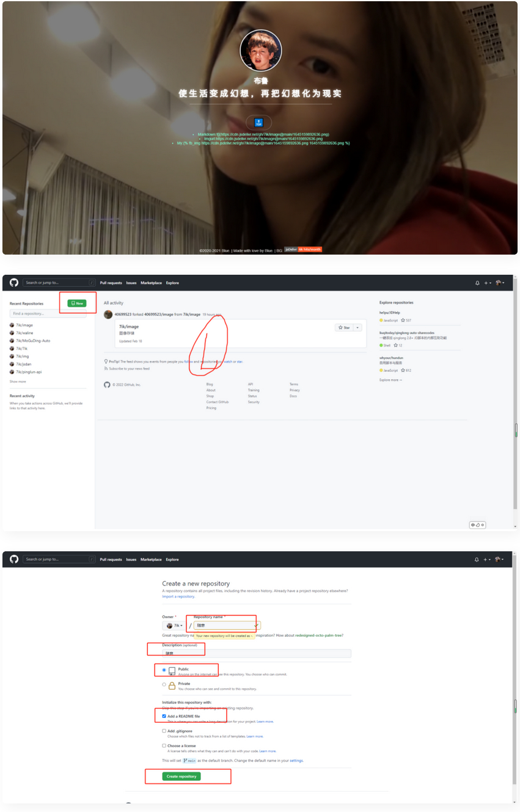520x812 pixels.
Task: Select Explore in the top navigation
Action: click(x=172, y=283)
